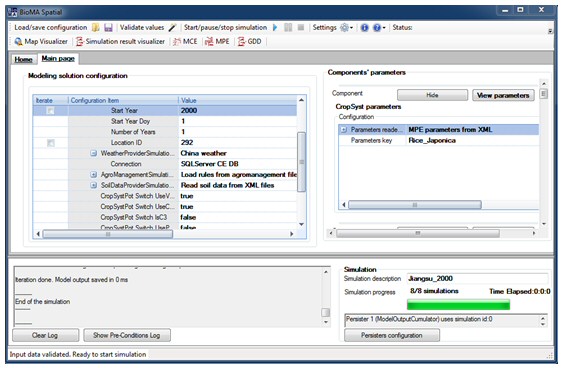
Task: Open the Map Visualizer tool
Action: 41,41
